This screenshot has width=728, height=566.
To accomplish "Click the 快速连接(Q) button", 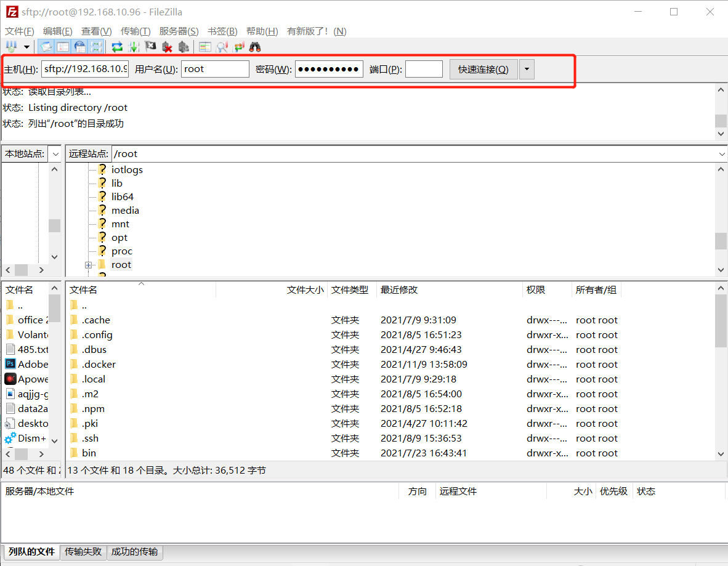I will [483, 69].
